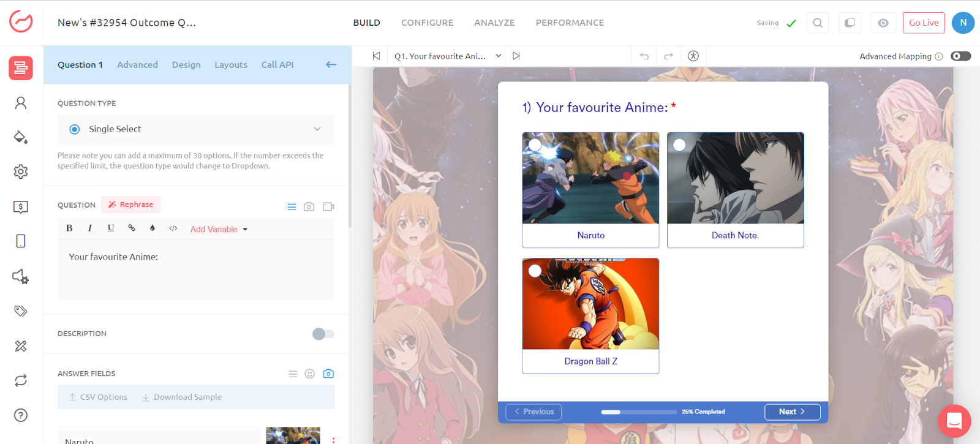980x444 pixels.
Task: Click the preview eye icon
Action: [883, 23]
